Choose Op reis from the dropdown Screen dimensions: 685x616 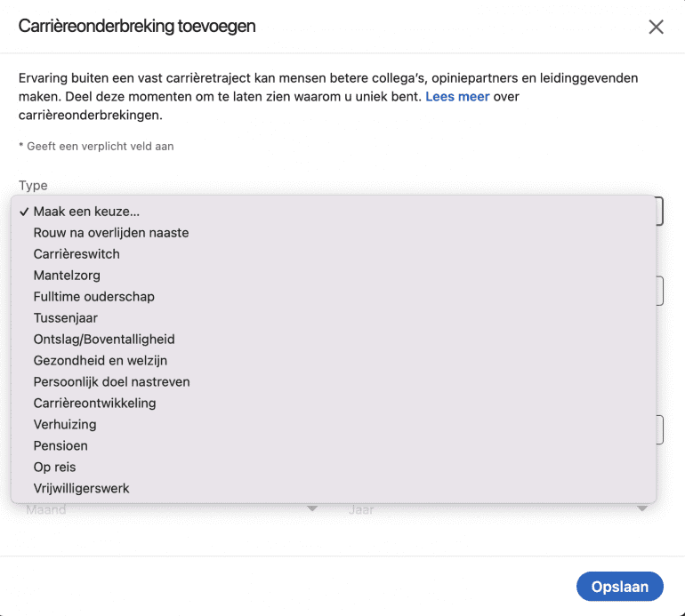(x=334, y=468)
